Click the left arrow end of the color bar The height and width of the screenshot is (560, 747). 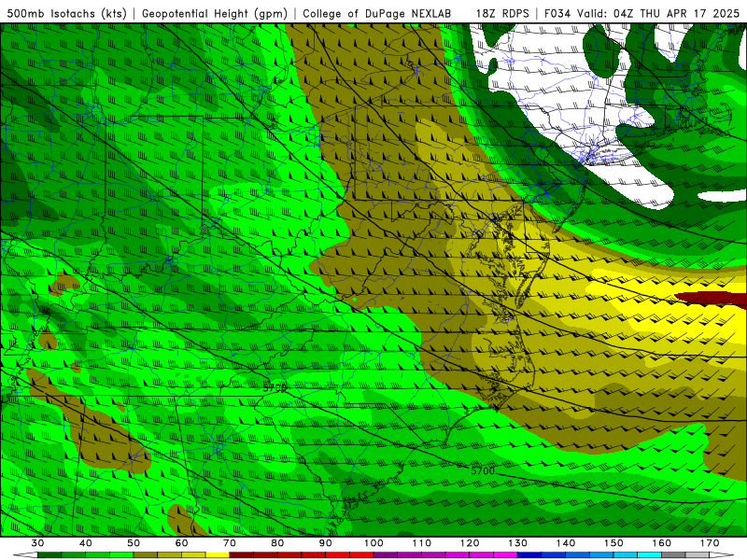[x=25, y=555]
